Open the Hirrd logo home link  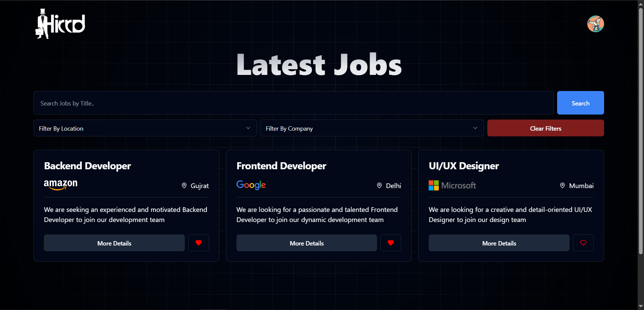click(60, 24)
